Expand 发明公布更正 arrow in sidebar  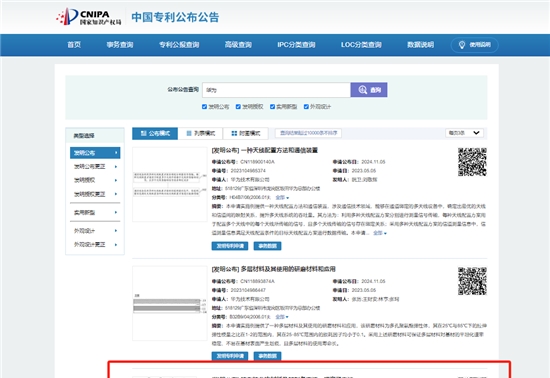coord(116,167)
